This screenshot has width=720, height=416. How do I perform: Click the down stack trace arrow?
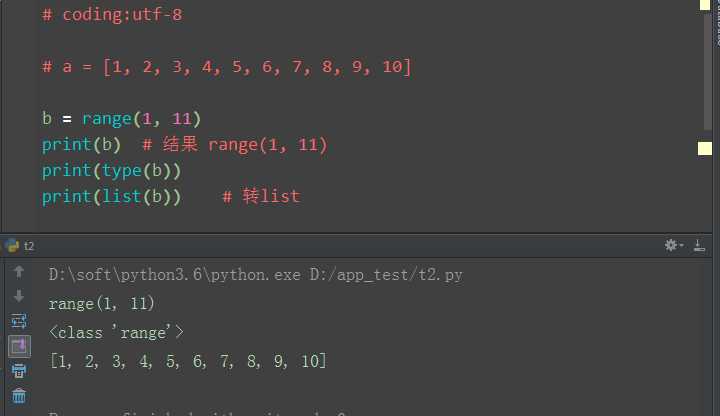coord(19,296)
